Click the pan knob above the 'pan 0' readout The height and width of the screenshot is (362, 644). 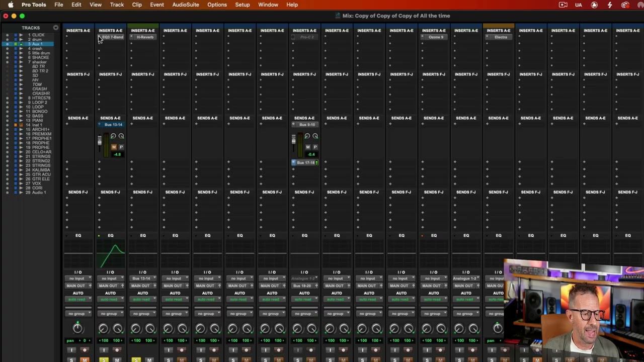click(77, 328)
